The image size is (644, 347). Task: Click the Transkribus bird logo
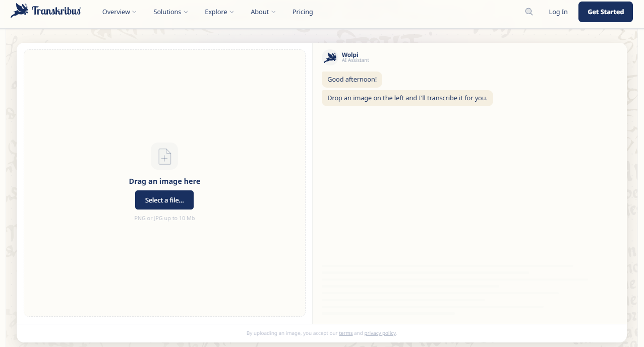pyautogui.click(x=20, y=11)
